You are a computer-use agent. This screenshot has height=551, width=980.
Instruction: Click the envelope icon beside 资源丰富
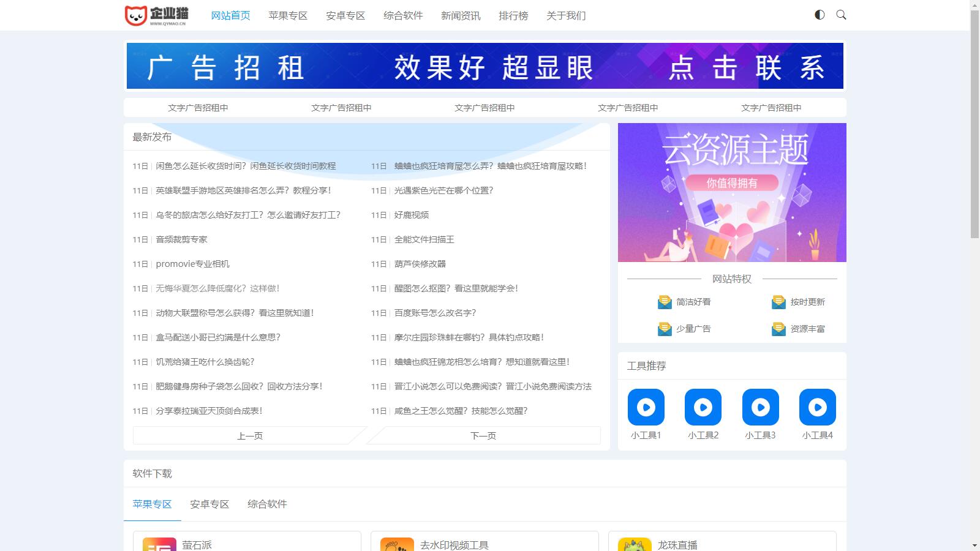coord(778,329)
